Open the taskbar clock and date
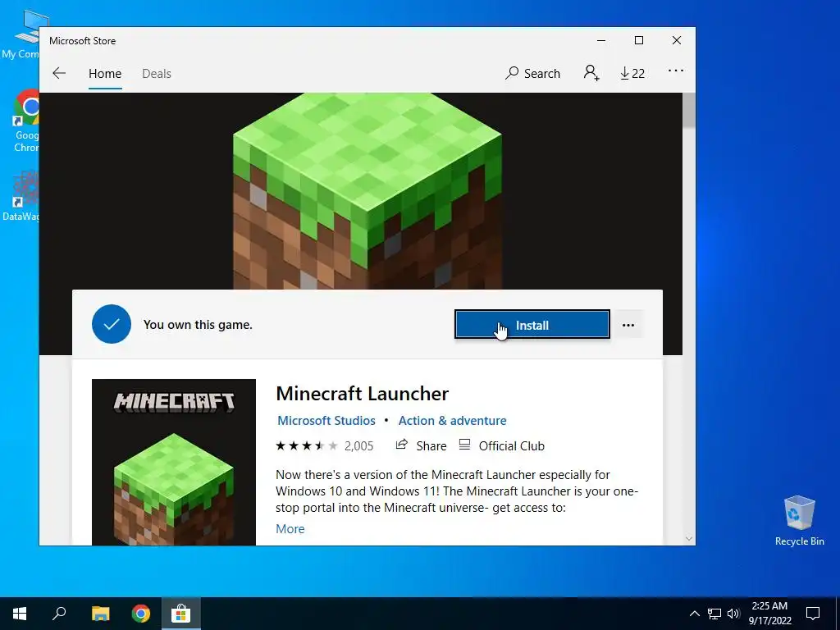 tap(769, 614)
